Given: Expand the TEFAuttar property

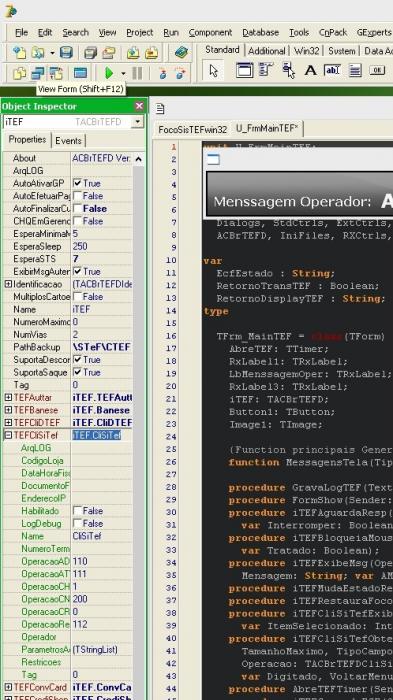Looking at the screenshot, I should click(x=8, y=397).
